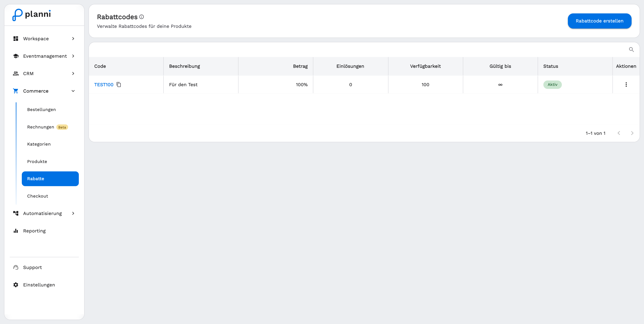Expand the Automatisierung chevron

click(73, 213)
